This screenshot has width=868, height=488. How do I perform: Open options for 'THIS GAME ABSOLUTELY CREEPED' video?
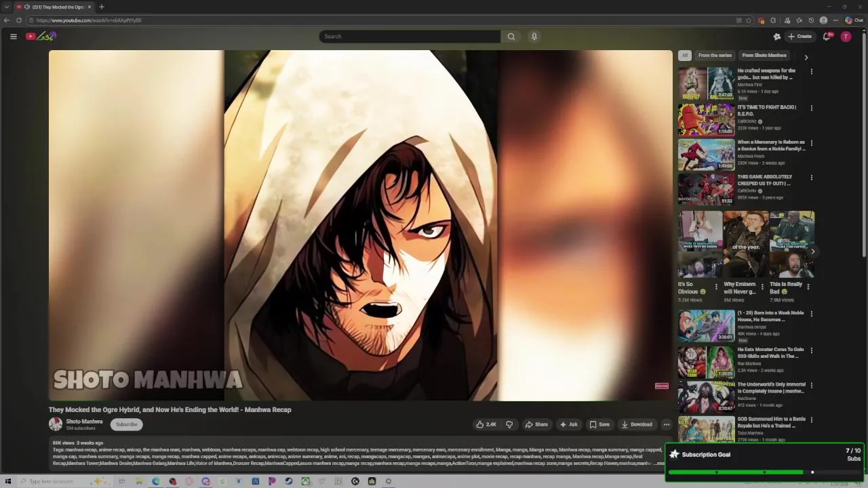point(811,178)
